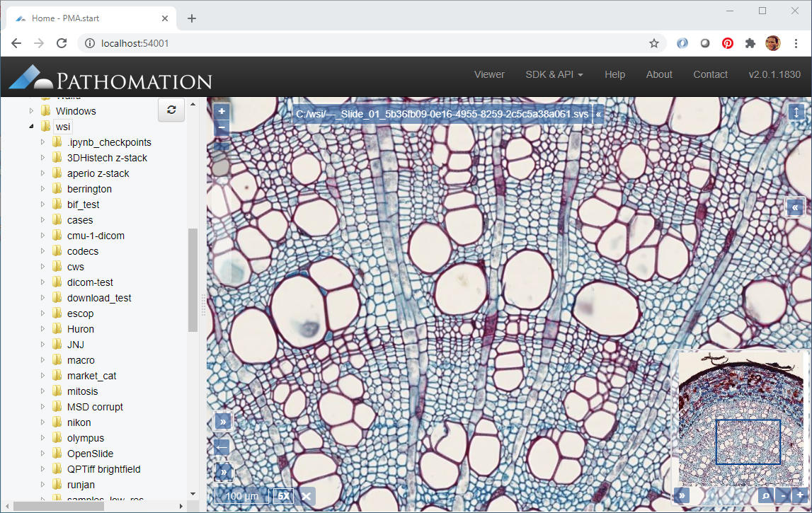This screenshot has width=812, height=513.
Task: Click the folder tree vertical scrollbar
Action: point(193,279)
